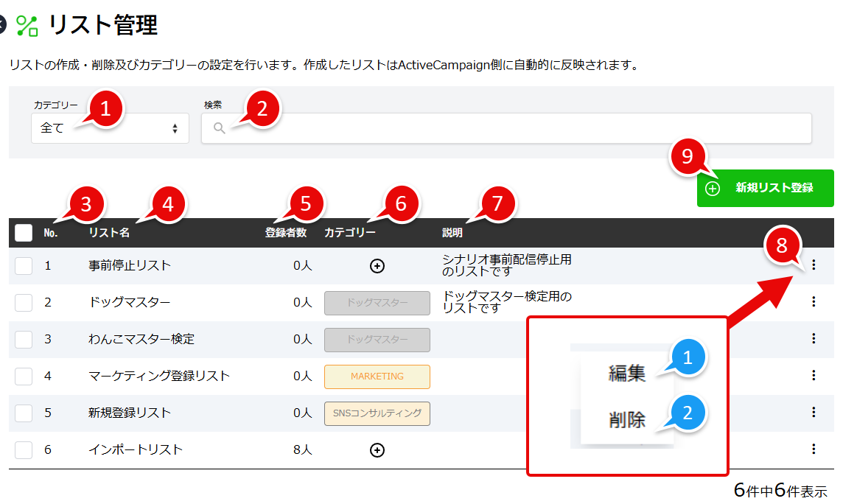Open the row actions dropdown for 新規登録リスト
The width and height of the screenshot is (843, 504).
813,413
